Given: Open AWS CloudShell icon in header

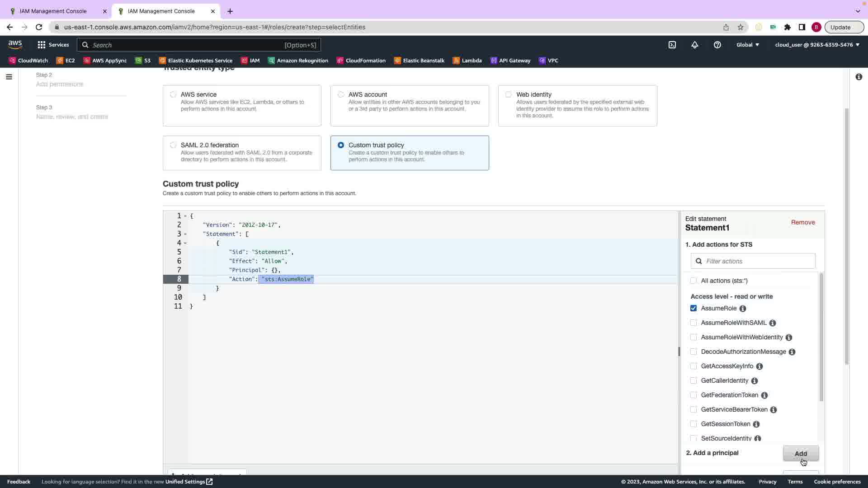Looking at the screenshot, I should click(672, 45).
